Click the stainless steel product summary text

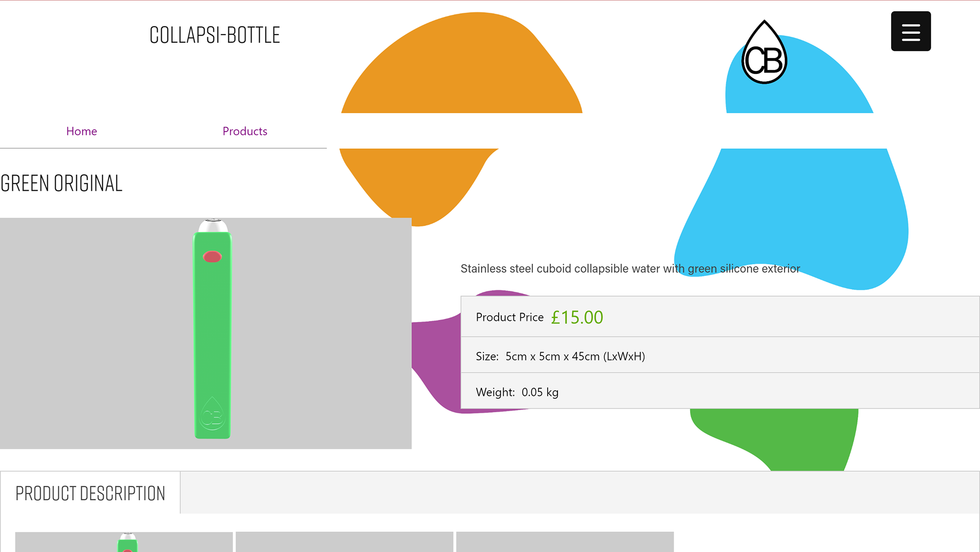[630, 268]
